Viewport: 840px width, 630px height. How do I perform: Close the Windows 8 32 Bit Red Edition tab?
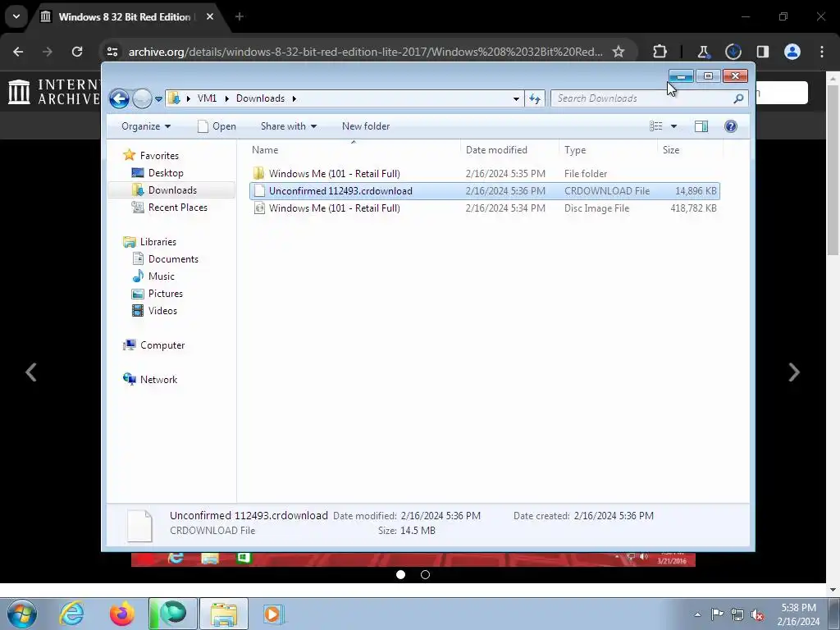coord(210,16)
